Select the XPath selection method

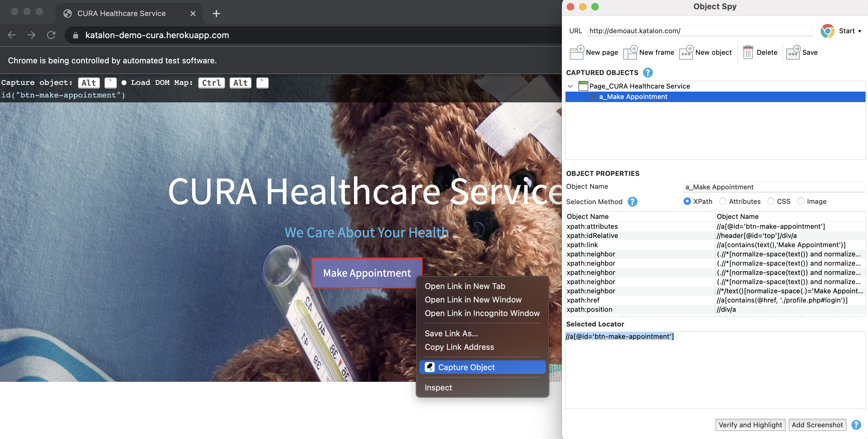pos(687,201)
